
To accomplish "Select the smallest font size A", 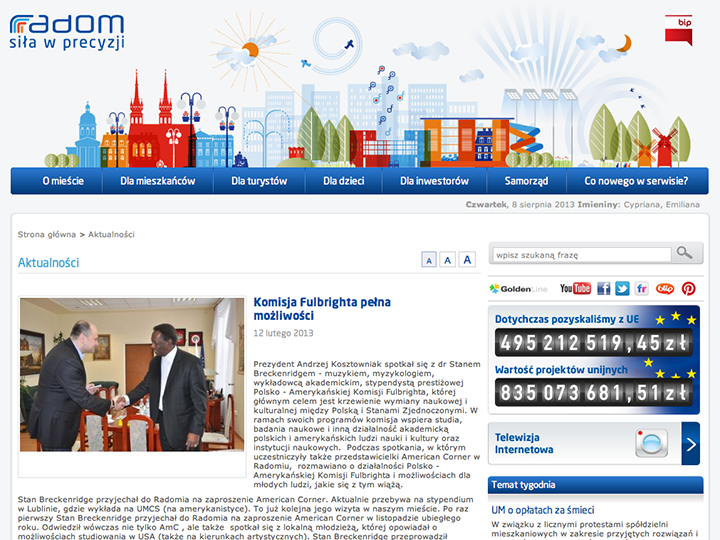I will pyautogui.click(x=428, y=260).
